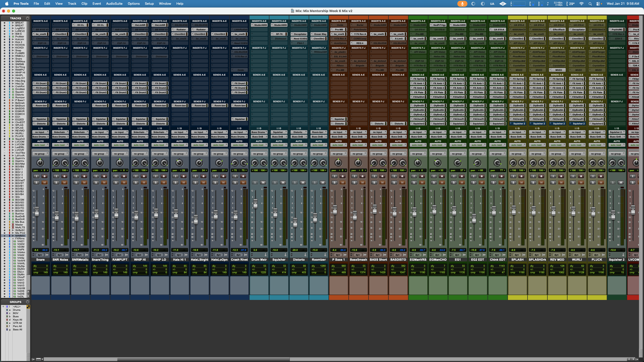
Task: Click the input monitor button on WHIP HI
Action: click(x=136, y=176)
